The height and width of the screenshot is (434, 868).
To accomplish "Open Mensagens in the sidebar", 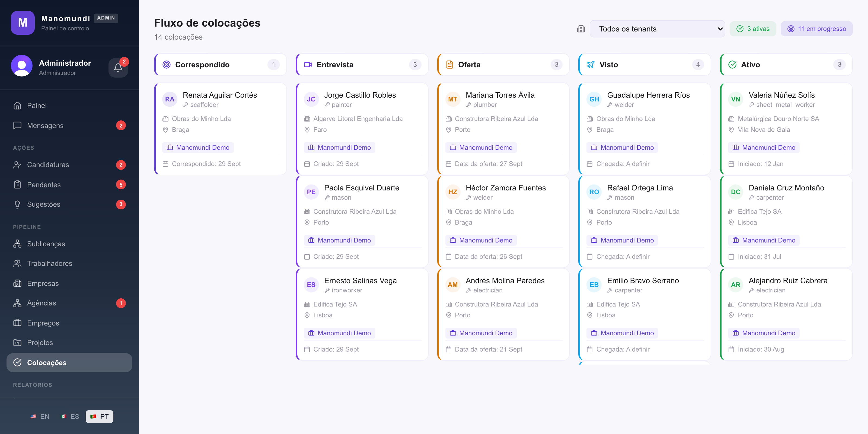I will click(x=69, y=126).
